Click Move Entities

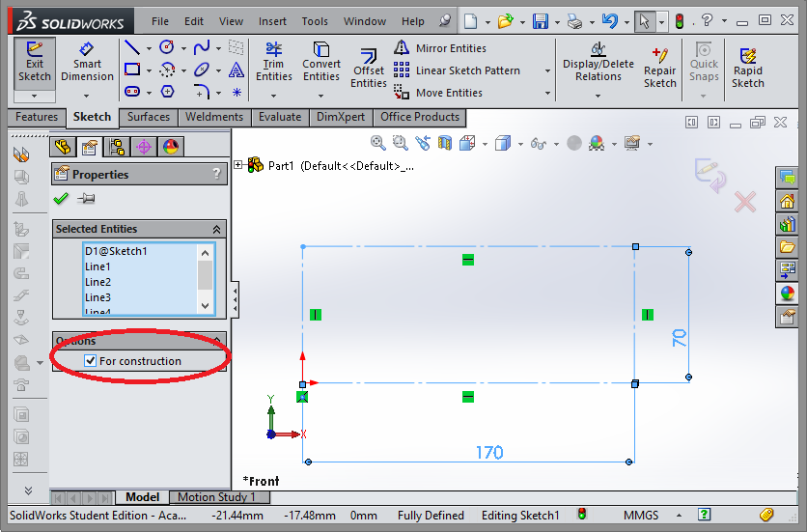[x=438, y=93]
